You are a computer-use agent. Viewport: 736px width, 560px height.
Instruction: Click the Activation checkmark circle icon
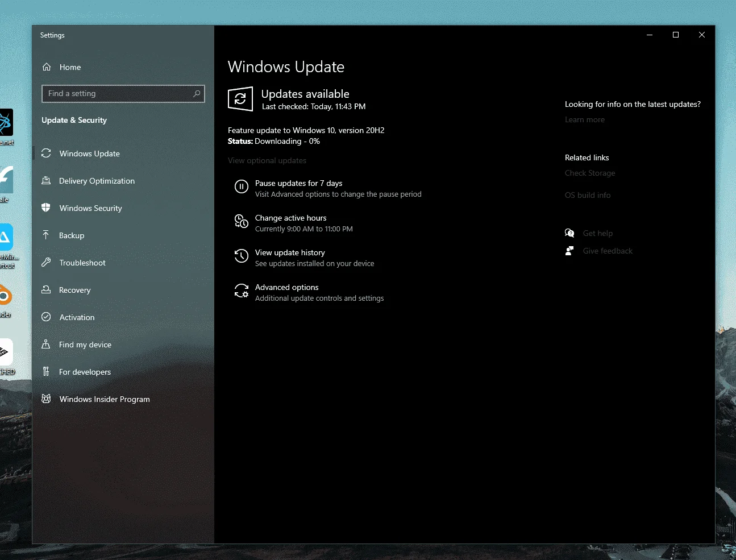point(47,317)
